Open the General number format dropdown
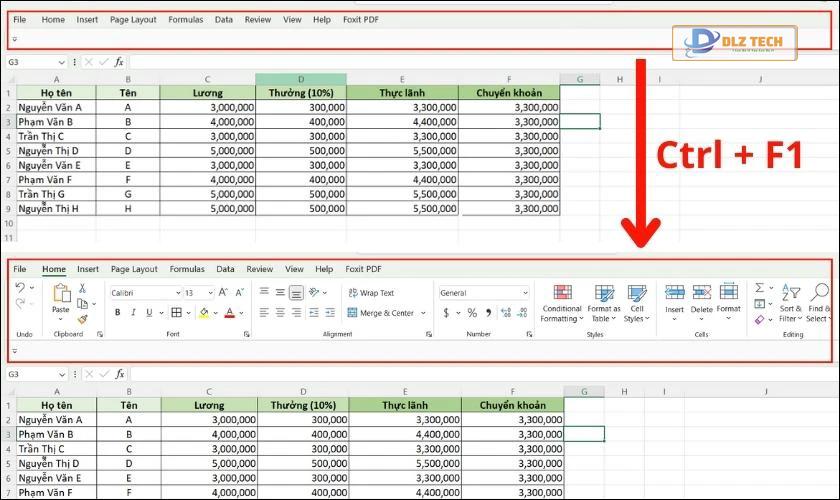840x500 pixels. [x=525, y=293]
